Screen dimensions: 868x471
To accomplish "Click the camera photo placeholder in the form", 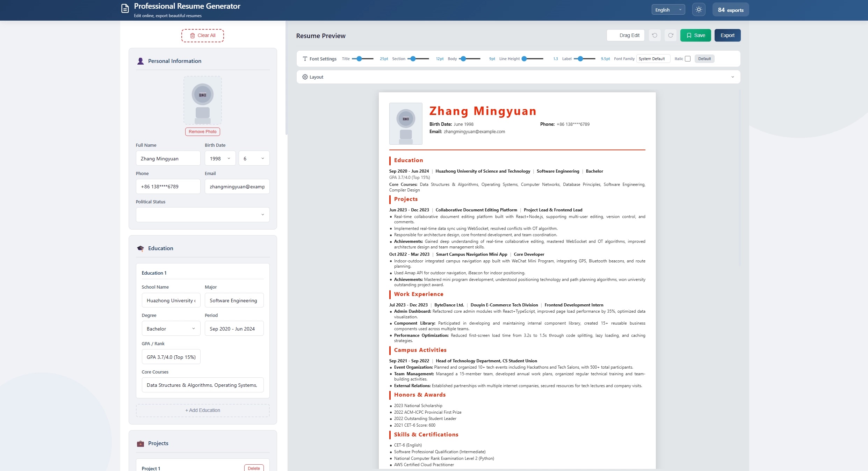I will [x=203, y=100].
